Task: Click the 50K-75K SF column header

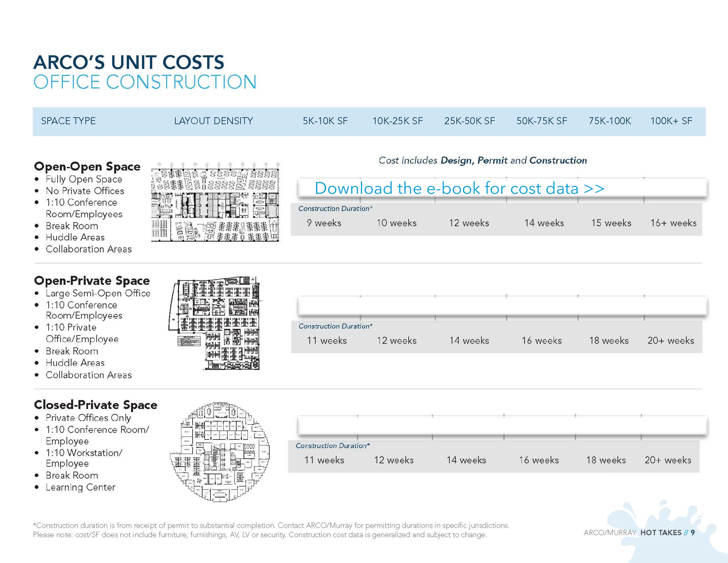Action: pos(542,121)
